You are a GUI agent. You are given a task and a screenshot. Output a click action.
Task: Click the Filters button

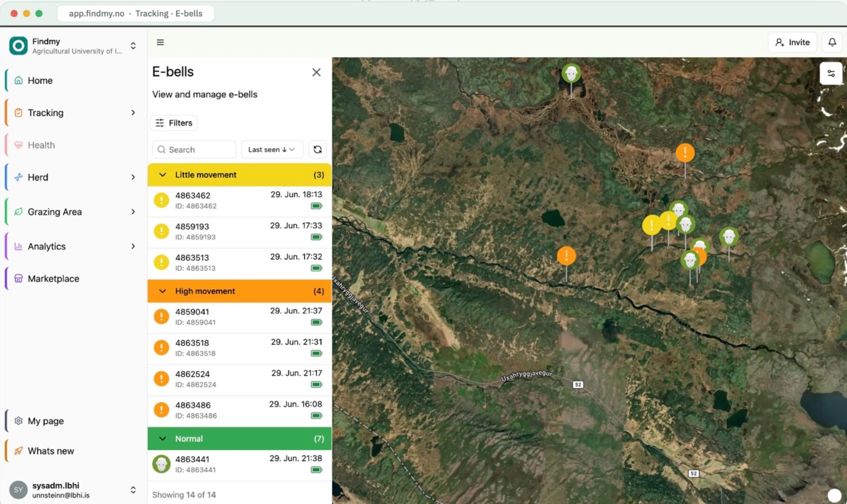(x=174, y=123)
